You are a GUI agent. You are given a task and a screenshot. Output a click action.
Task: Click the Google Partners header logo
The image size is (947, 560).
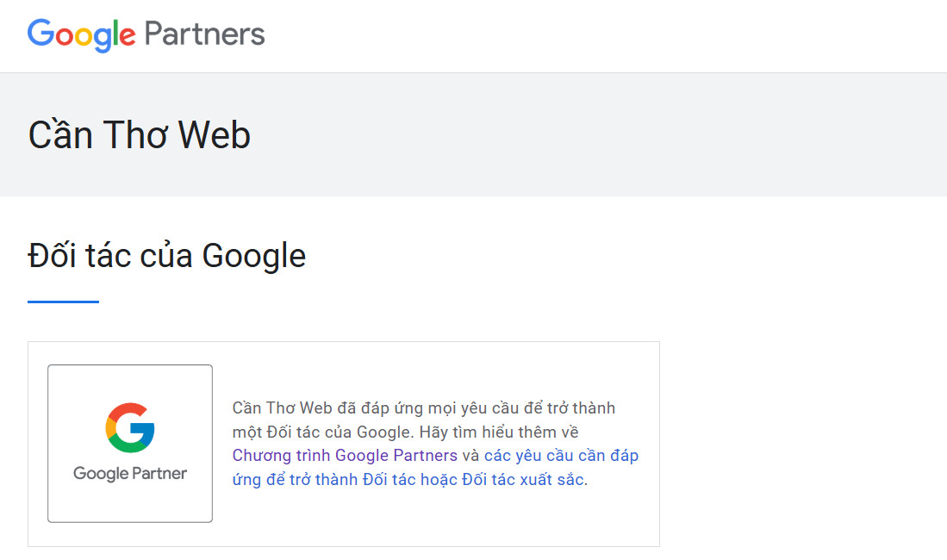pyautogui.click(x=146, y=34)
